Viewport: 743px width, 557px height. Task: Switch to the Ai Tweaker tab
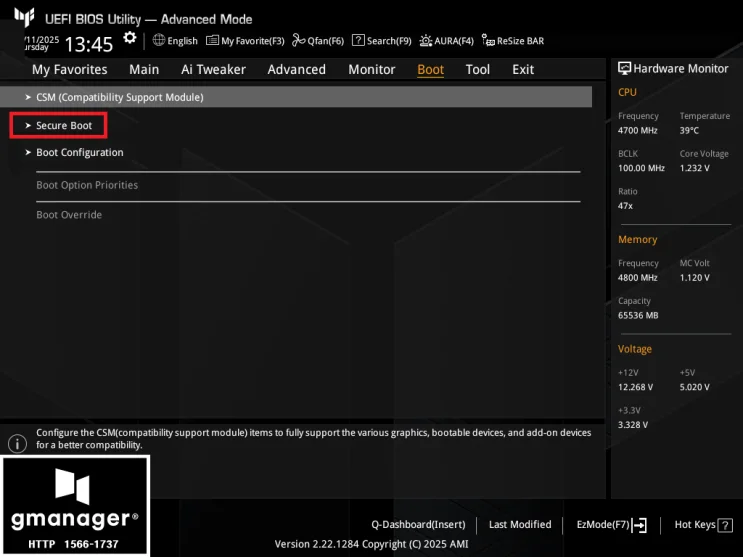[213, 70]
